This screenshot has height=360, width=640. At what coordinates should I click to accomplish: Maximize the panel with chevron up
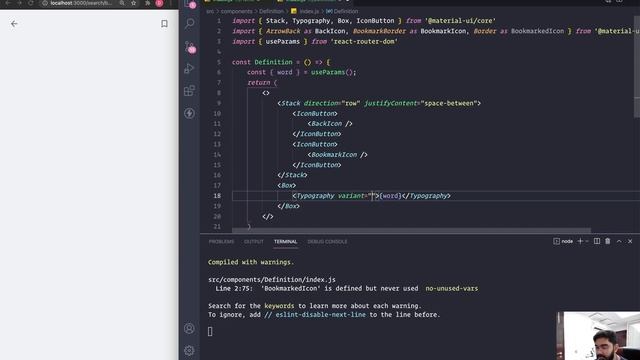(619, 241)
